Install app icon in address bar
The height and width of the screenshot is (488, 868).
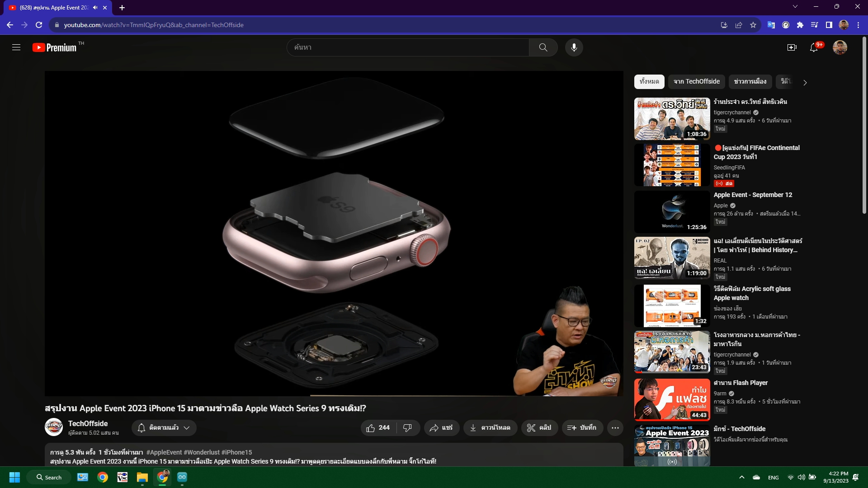724,25
